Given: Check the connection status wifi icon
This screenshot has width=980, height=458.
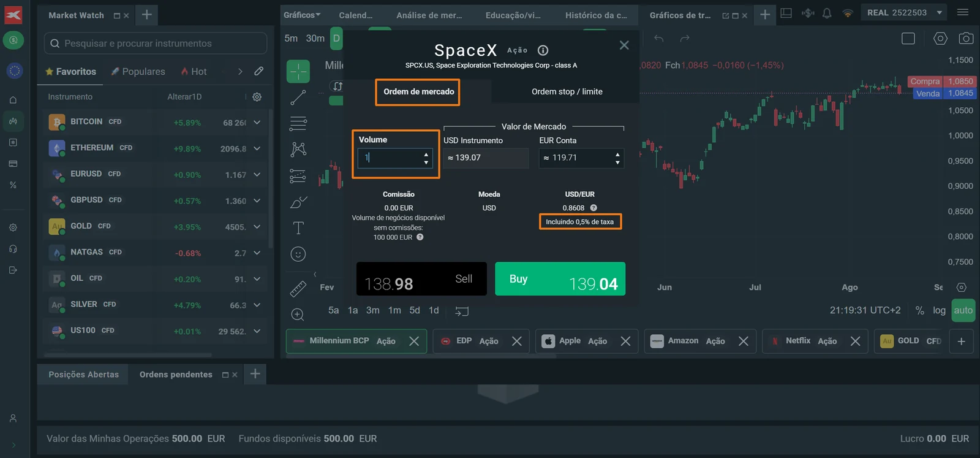Looking at the screenshot, I should (848, 13).
